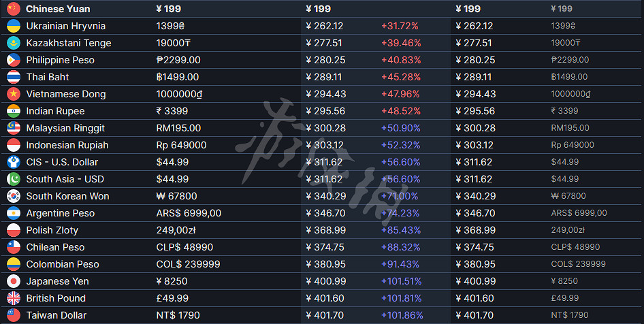The height and width of the screenshot is (324, 644).
Task: Click the China flag icon
Action: coord(13,9)
